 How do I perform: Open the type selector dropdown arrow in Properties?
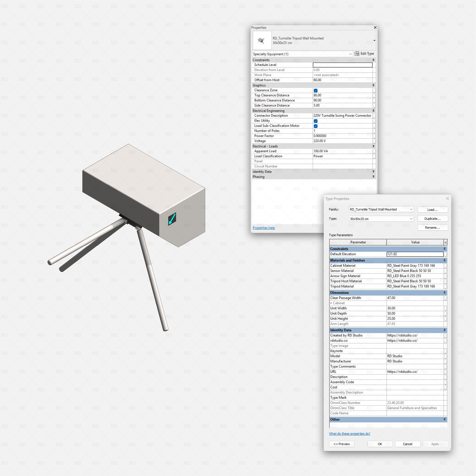(x=374, y=40)
